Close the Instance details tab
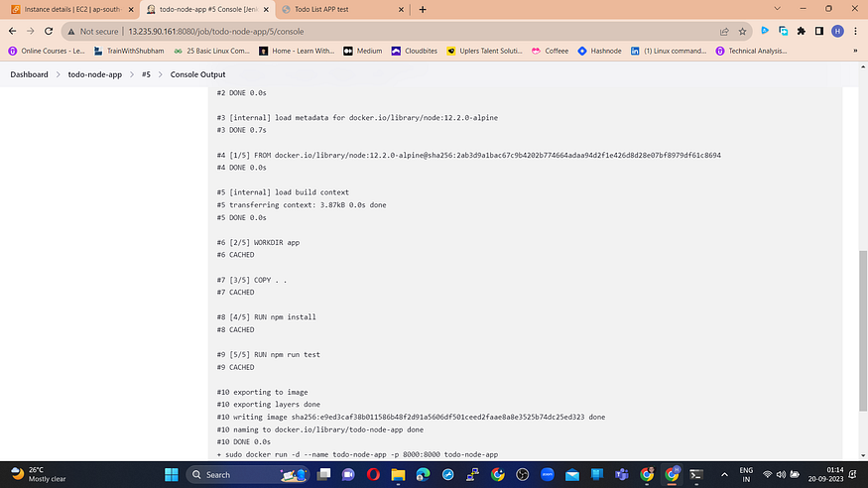This screenshot has width=868, height=488. coord(131,9)
